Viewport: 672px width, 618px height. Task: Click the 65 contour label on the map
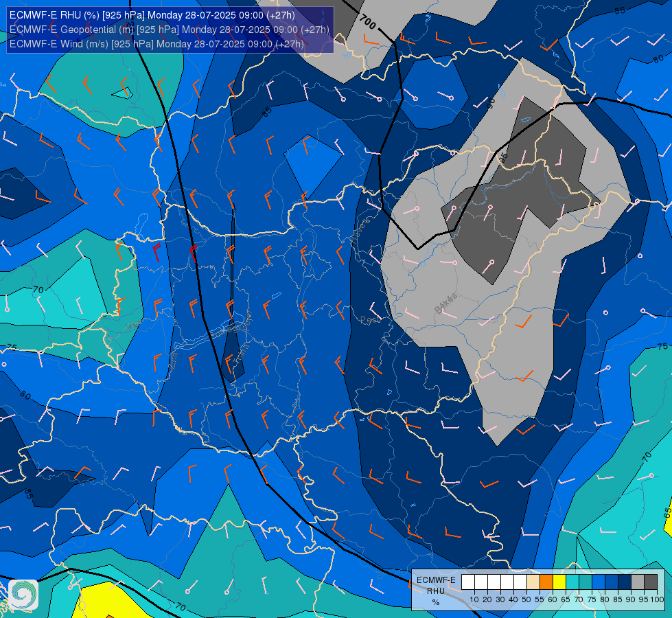click(668, 512)
